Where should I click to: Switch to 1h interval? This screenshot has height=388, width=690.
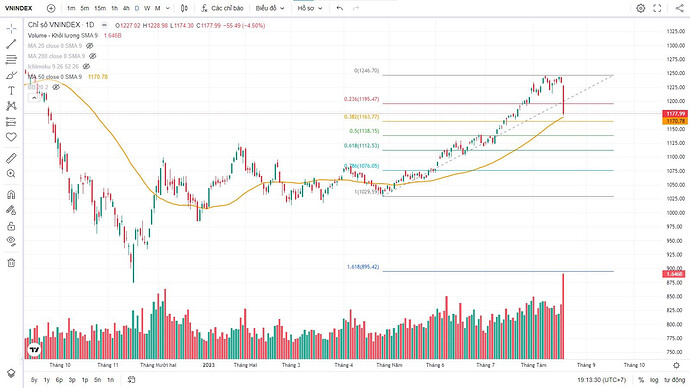coord(114,8)
